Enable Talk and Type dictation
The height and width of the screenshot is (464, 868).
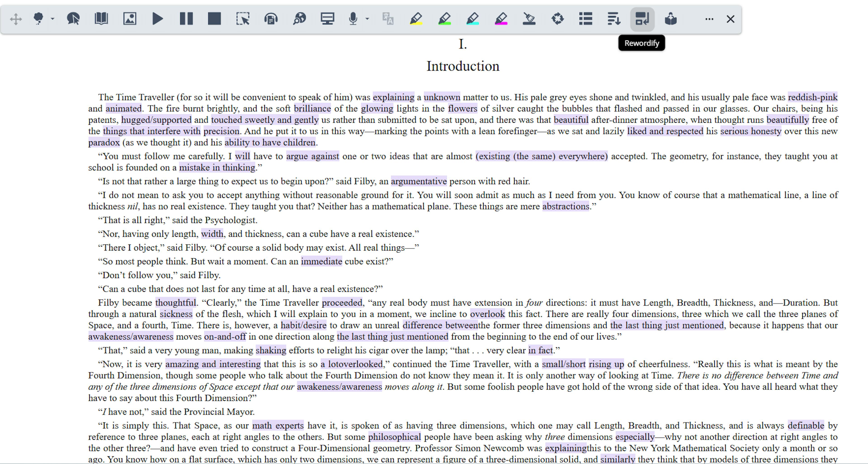[x=352, y=19]
